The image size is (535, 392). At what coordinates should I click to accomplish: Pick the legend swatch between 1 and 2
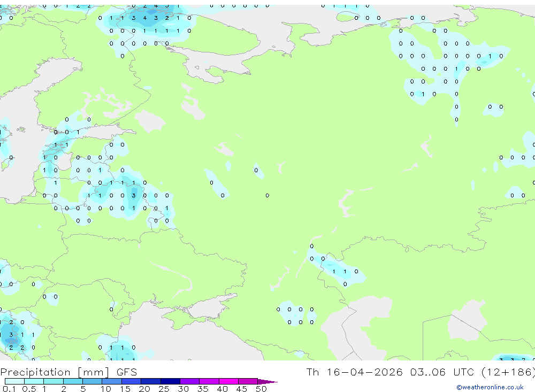pos(53,381)
